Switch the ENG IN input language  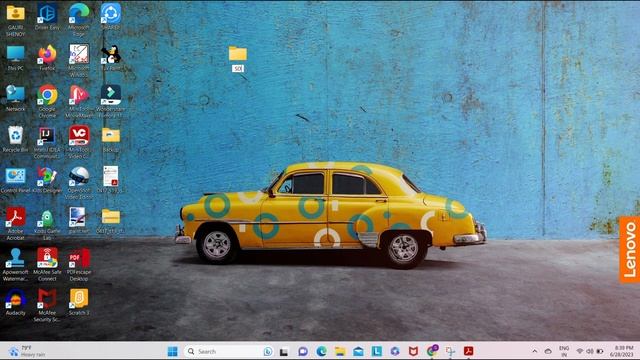pos(564,351)
